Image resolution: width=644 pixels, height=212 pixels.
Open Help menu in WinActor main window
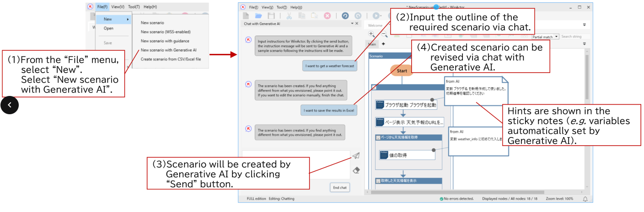296,7
